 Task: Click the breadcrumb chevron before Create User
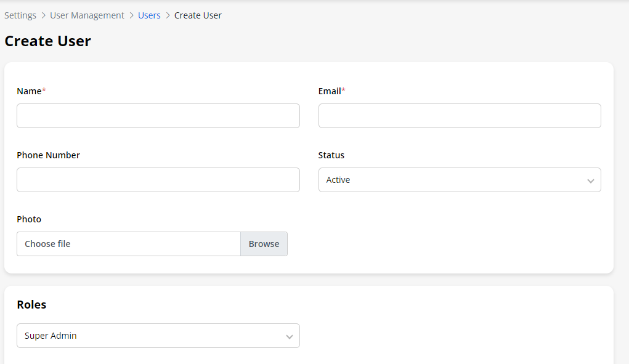click(168, 15)
